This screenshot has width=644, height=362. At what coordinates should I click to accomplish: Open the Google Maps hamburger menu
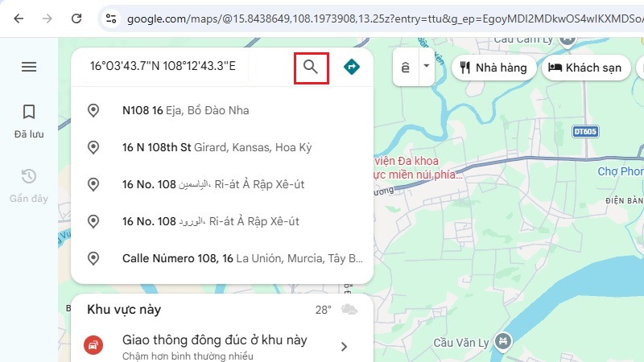click(29, 67)
